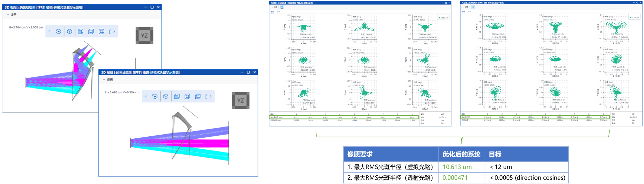Screen dimensions: 644x184
Task: Click the first solid cube view icon in the upper-left 3D window
Action: point(80,32)
